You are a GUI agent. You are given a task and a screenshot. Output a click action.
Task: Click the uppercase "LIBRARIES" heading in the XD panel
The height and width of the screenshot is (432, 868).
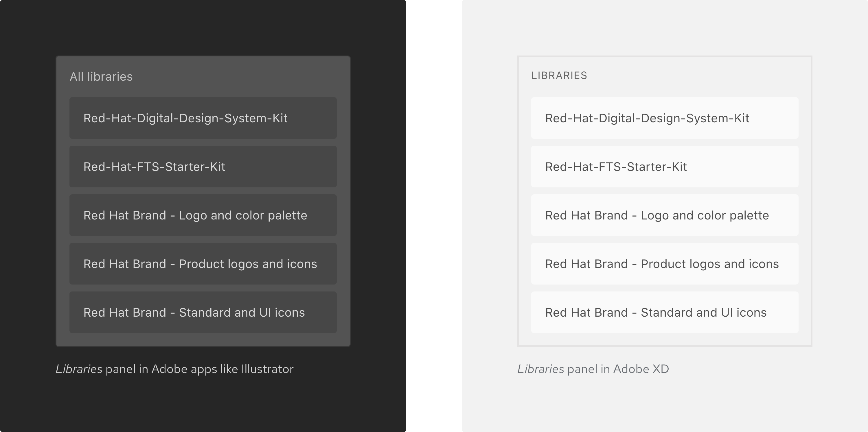click(559, 75)
